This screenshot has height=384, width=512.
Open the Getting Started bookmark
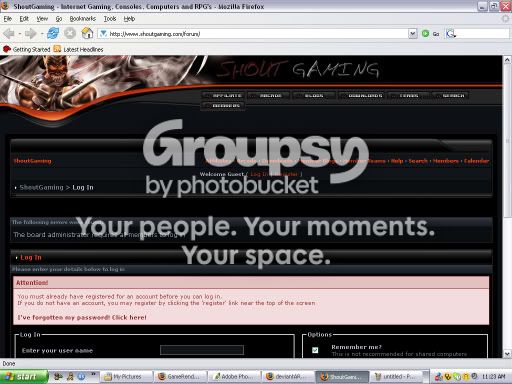[x=27, y=49]
